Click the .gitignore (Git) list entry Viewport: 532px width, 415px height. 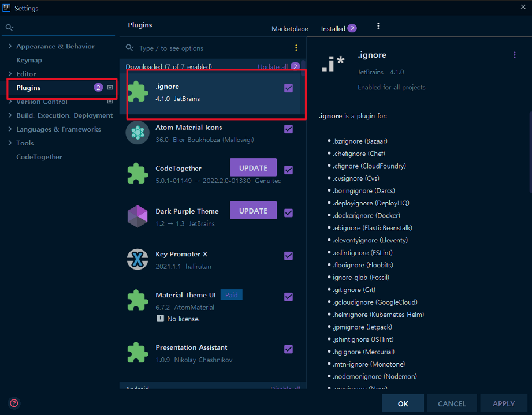(354, 290)
